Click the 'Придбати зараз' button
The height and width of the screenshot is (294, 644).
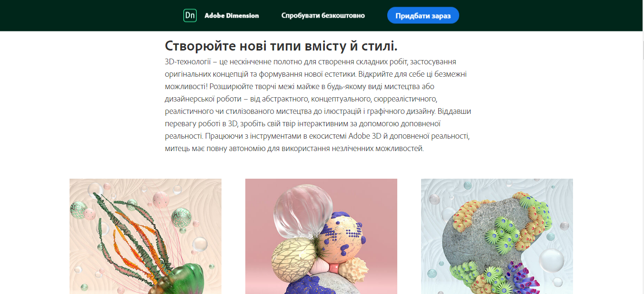point(423,15)
